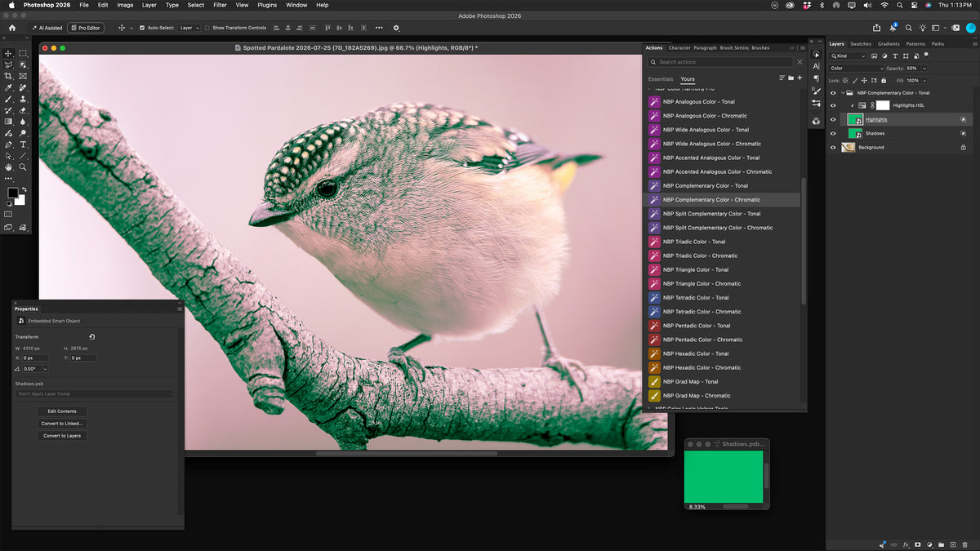Open the layer filter Kind dropdown
The height and width of the screenshot is (551, 980).
click(848, 56)
